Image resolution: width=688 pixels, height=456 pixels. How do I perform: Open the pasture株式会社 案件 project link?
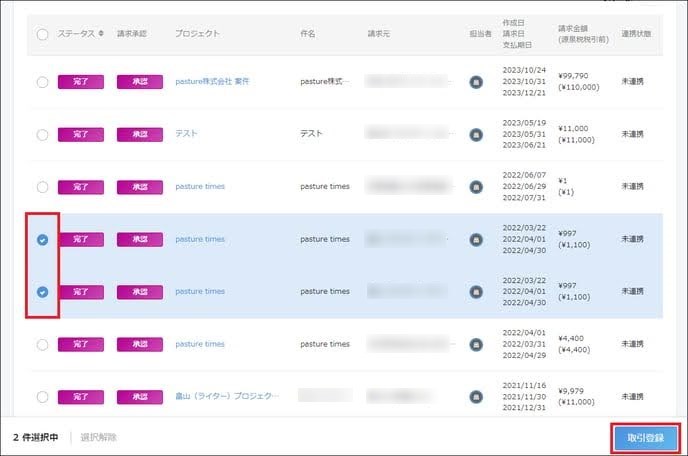tap(212, 81)
